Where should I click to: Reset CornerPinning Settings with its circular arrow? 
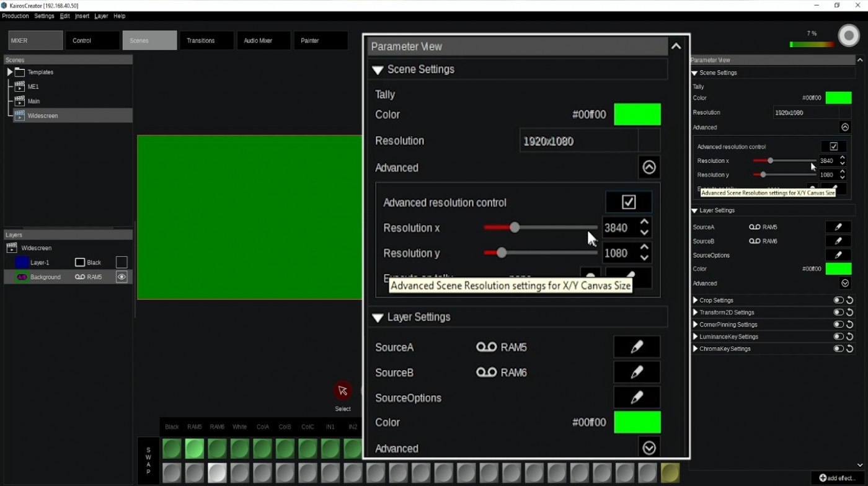coord(850,324)
